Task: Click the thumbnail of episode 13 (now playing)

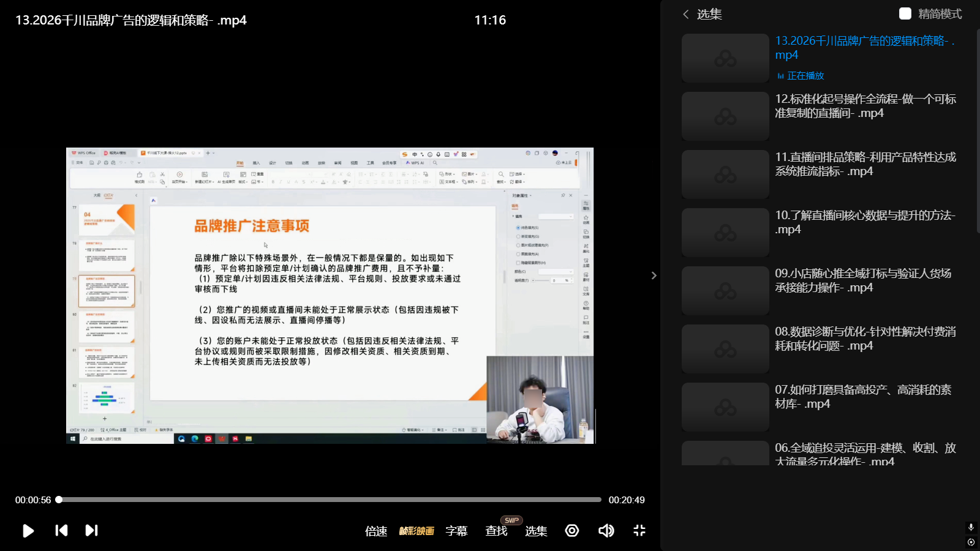Action: click(725, 58)
